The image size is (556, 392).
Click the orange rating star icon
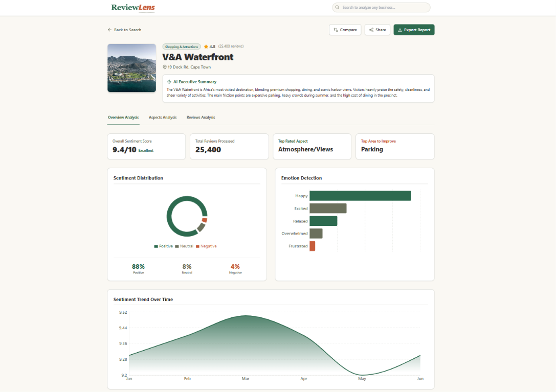coord(206,47)
